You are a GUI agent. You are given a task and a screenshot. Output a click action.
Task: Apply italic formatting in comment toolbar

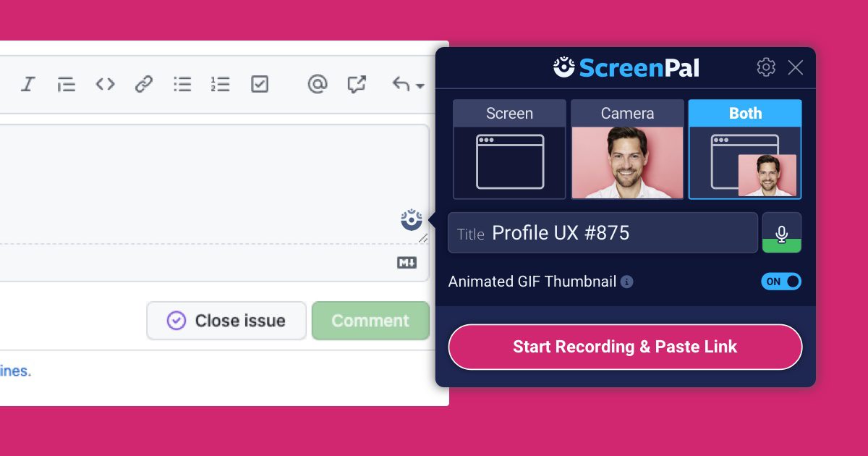(28, 84)
